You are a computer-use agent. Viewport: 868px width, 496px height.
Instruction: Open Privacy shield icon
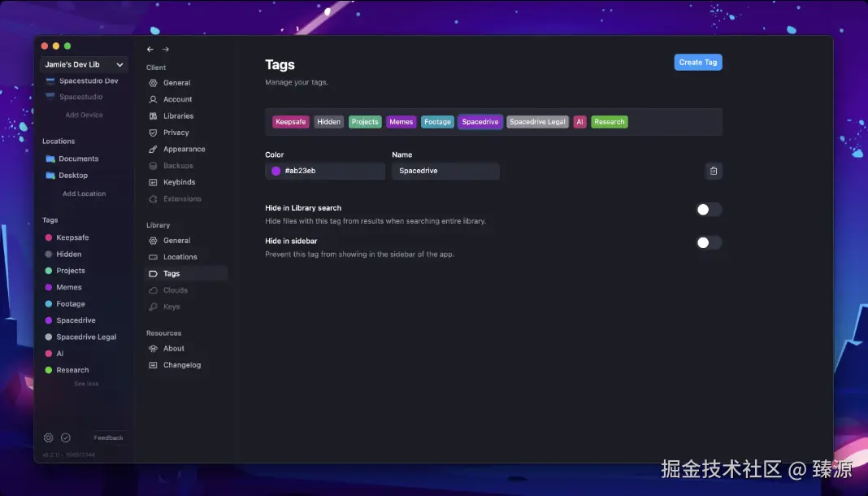[x=154, y=133]
